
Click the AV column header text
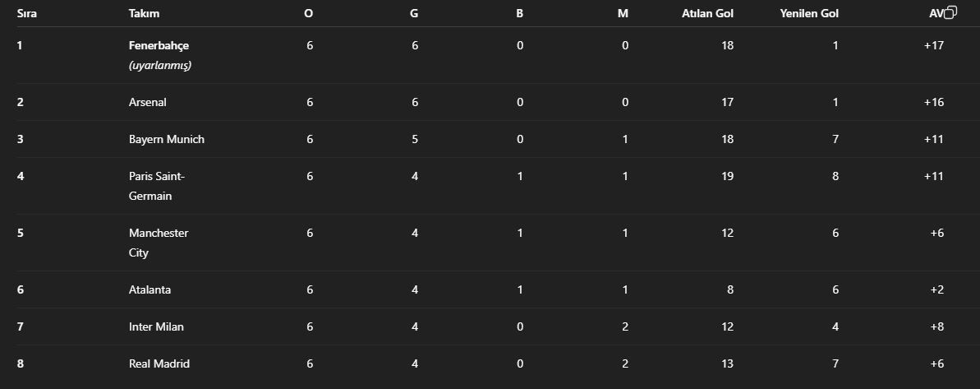click(x=936, y=14)
